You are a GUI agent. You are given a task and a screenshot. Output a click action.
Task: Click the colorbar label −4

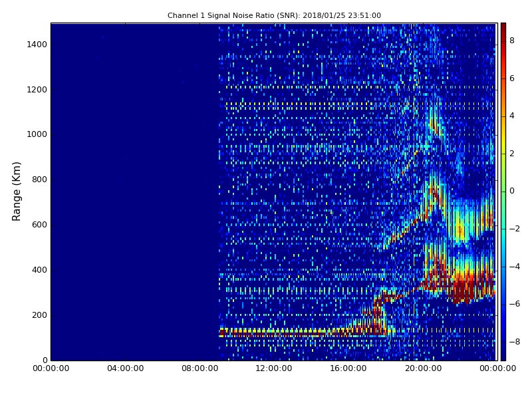[515, 267]
